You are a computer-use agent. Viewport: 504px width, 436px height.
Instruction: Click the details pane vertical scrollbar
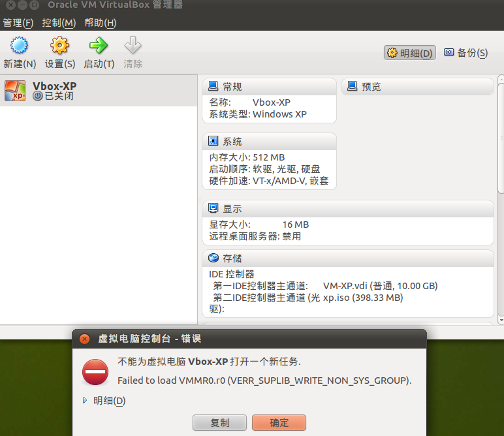pos(501,138)
